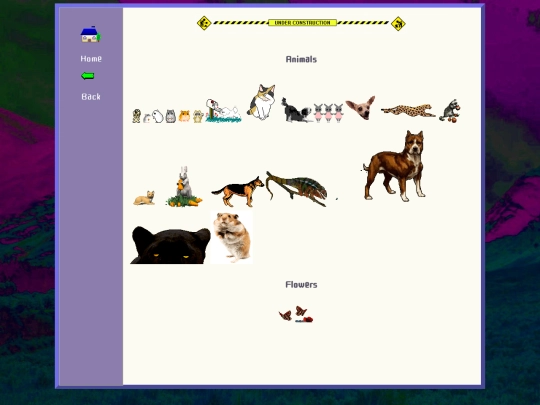This screenshot has width=540, height=405.
Task: Open the black panther photo
Action: pos(170,245)
